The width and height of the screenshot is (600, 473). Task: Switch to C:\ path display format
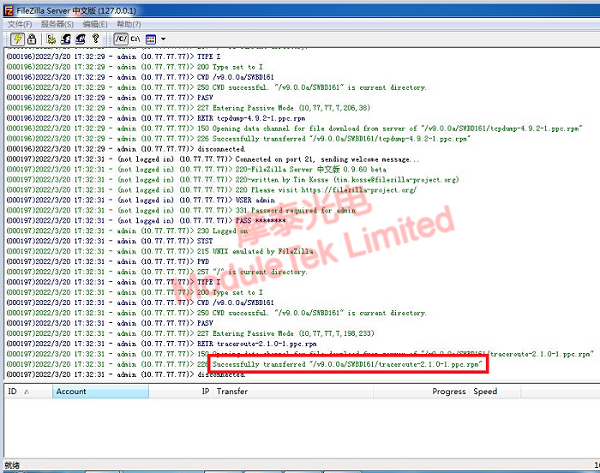[135, 38]
